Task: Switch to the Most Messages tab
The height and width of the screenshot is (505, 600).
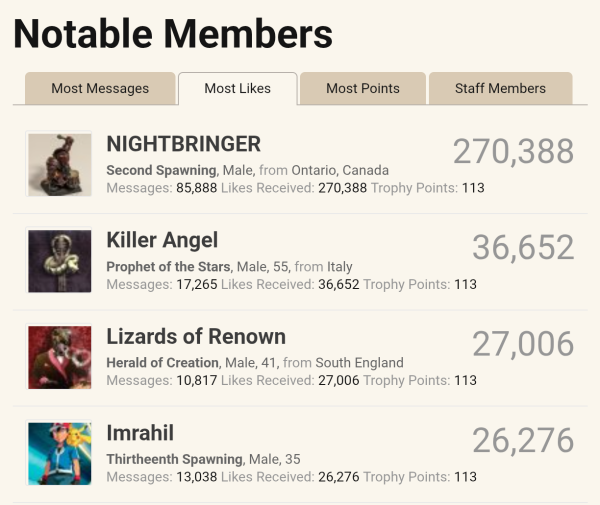Action: pos(100,88)
